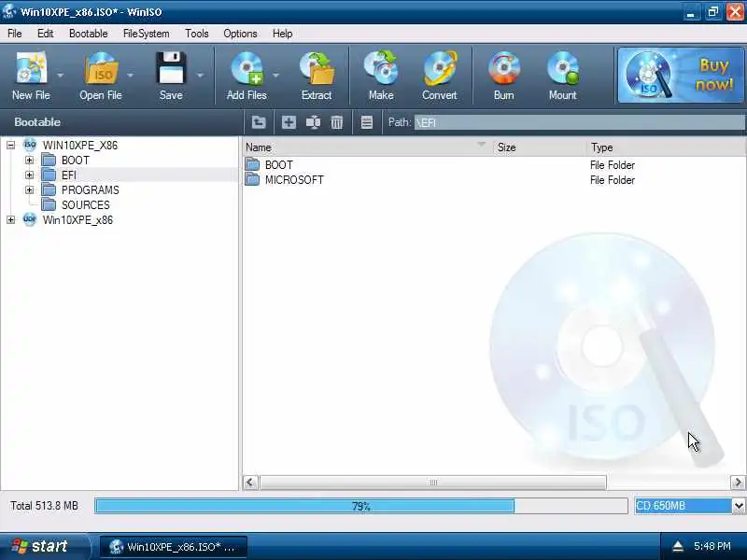Viewport: 747px width, 560px height.
Task: Click the Mount toolbar icon
Action: click(x=563, y=68)
